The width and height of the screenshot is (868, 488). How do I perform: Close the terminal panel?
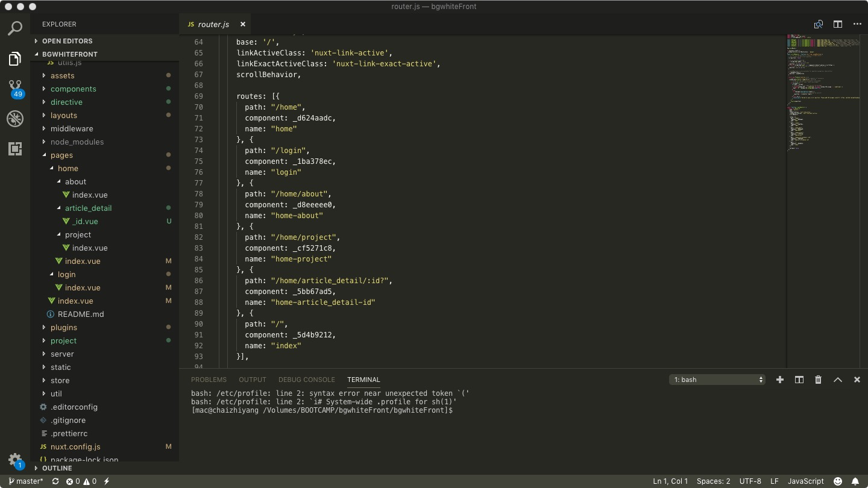(857, 380)
